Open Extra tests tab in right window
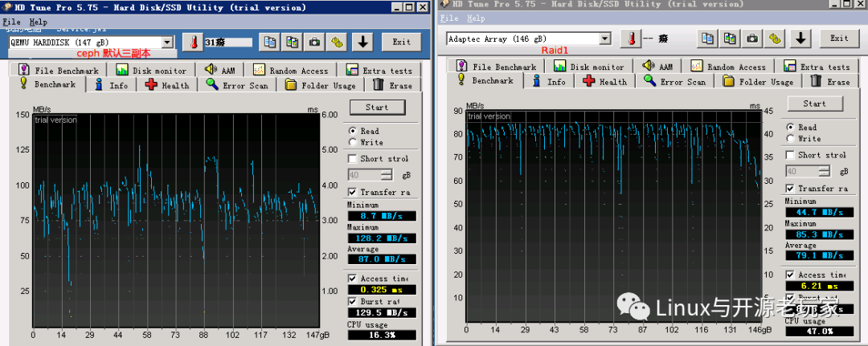Screen dimensions: 868x346 click(x=817, y=67)
